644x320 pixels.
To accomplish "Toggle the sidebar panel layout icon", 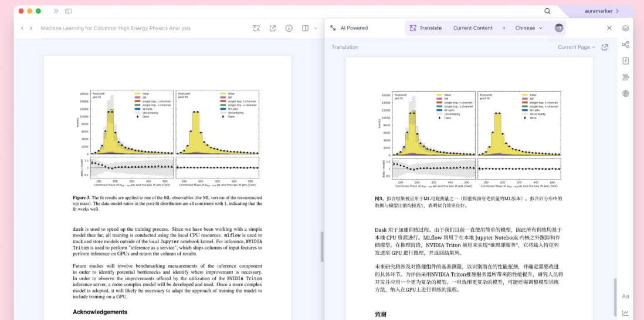I will click(68, 11).
